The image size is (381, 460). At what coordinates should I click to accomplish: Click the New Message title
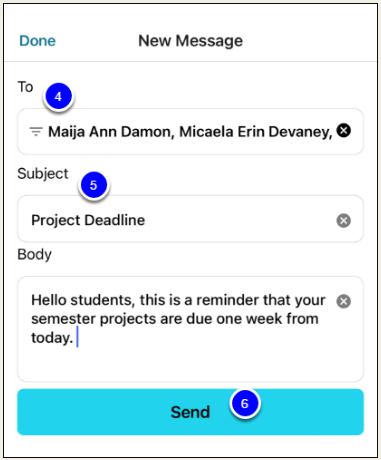(190, 41)
